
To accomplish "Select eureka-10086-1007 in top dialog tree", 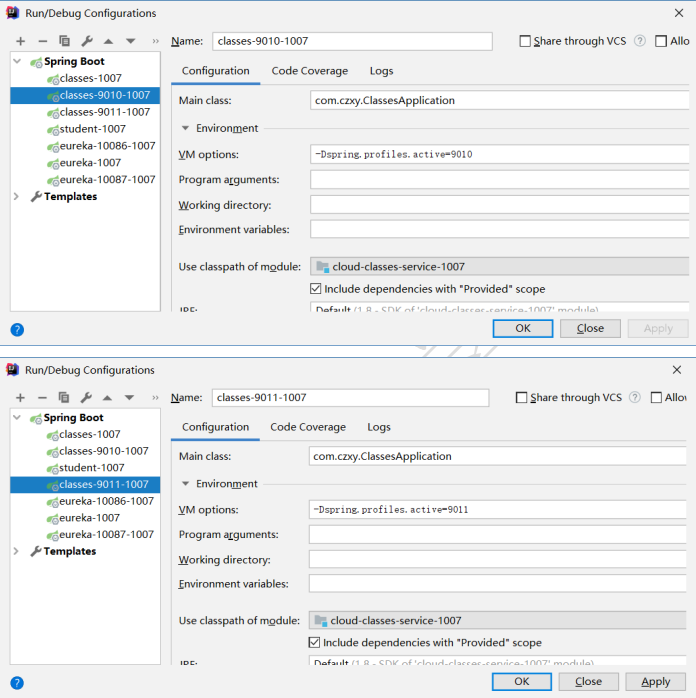I will point(107,146).
